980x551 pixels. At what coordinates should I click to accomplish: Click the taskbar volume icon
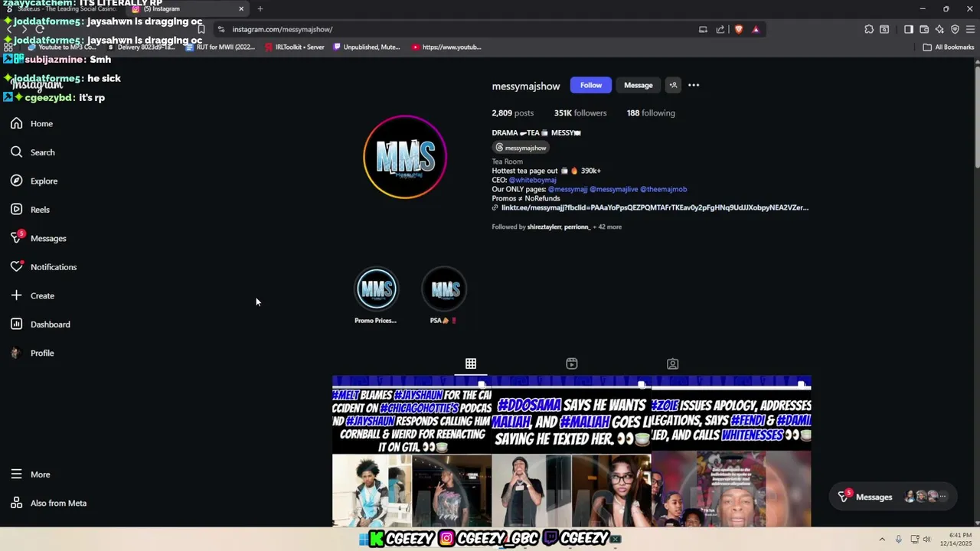926,539
